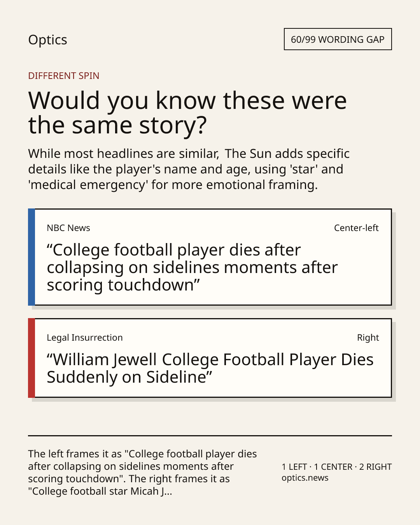Click the red bias color bar
420x525 pixels.
[31, 358]
